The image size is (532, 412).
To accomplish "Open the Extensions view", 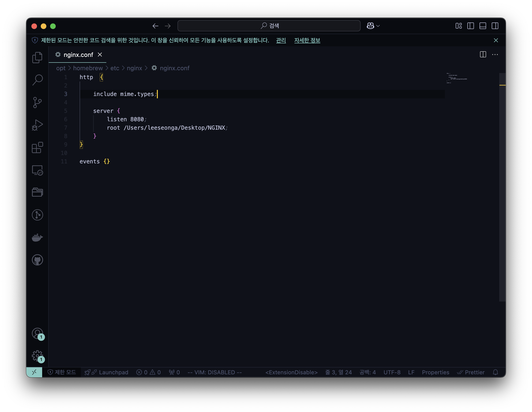I will point(37,147).
